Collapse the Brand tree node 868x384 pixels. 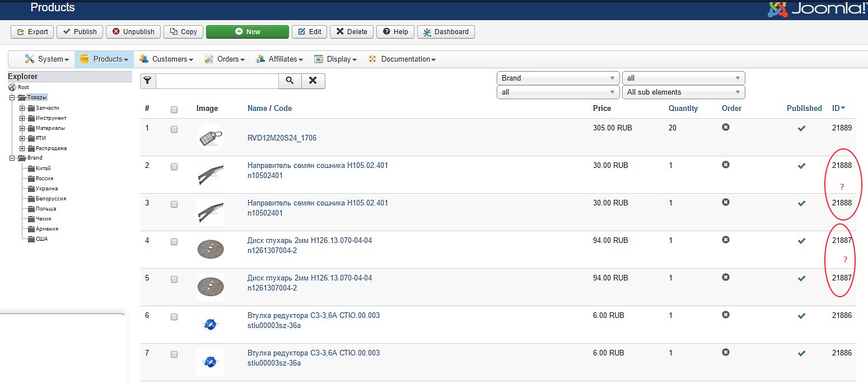pos(12,158)
